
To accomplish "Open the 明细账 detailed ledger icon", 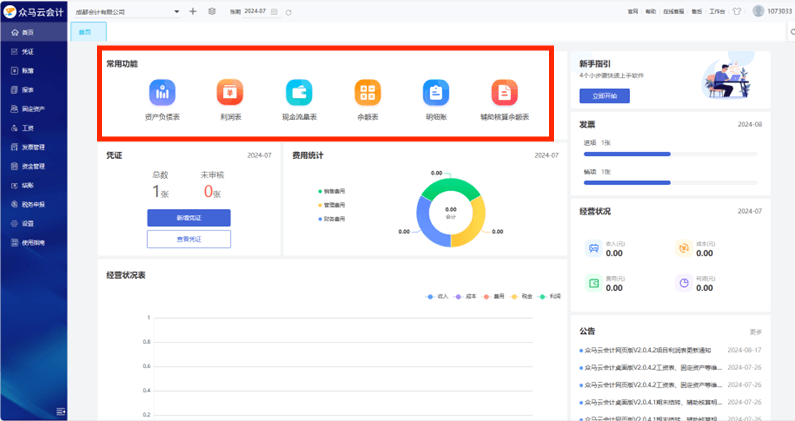I will (436, 94).
